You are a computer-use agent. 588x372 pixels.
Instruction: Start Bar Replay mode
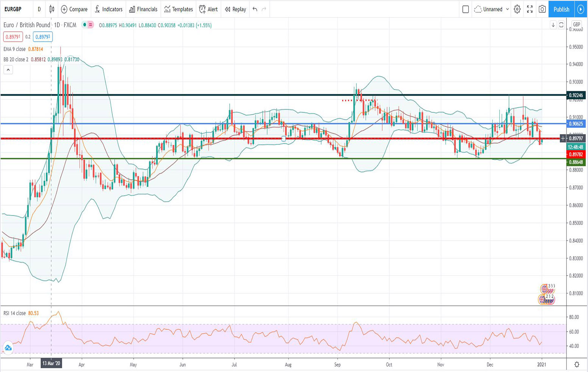point(235,9)
